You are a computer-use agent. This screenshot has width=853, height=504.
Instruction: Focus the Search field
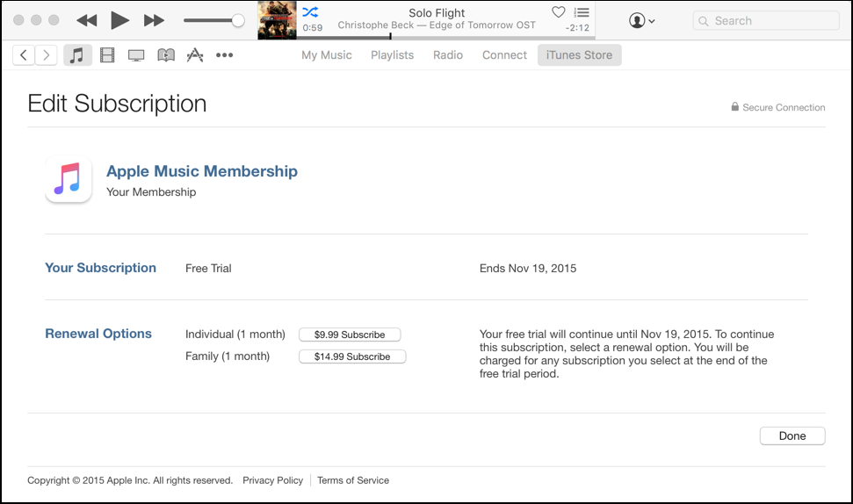766,21
